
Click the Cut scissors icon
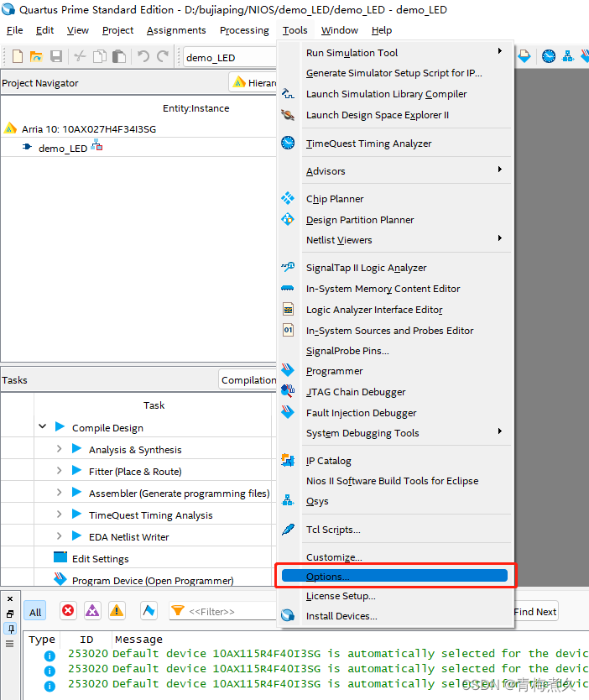click(x=80, y=56)
